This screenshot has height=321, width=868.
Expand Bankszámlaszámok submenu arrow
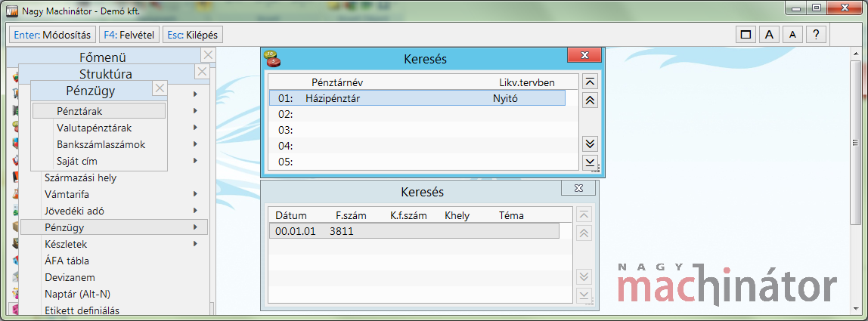(195, 144)
